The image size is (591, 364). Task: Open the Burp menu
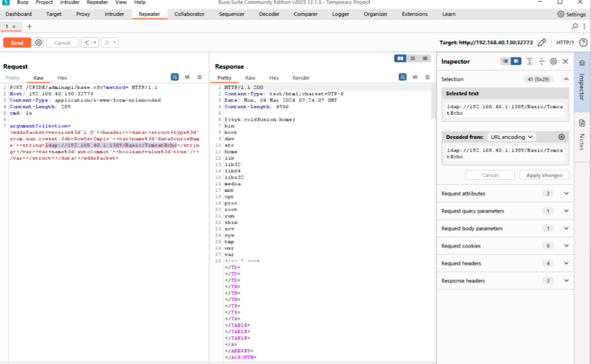pyautogui.click(x=22, y=2)
